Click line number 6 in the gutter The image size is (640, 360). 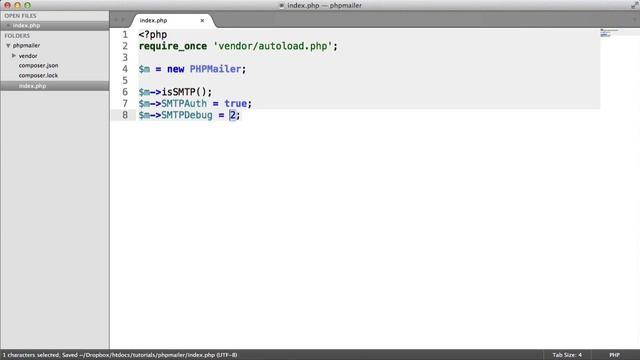125,92
